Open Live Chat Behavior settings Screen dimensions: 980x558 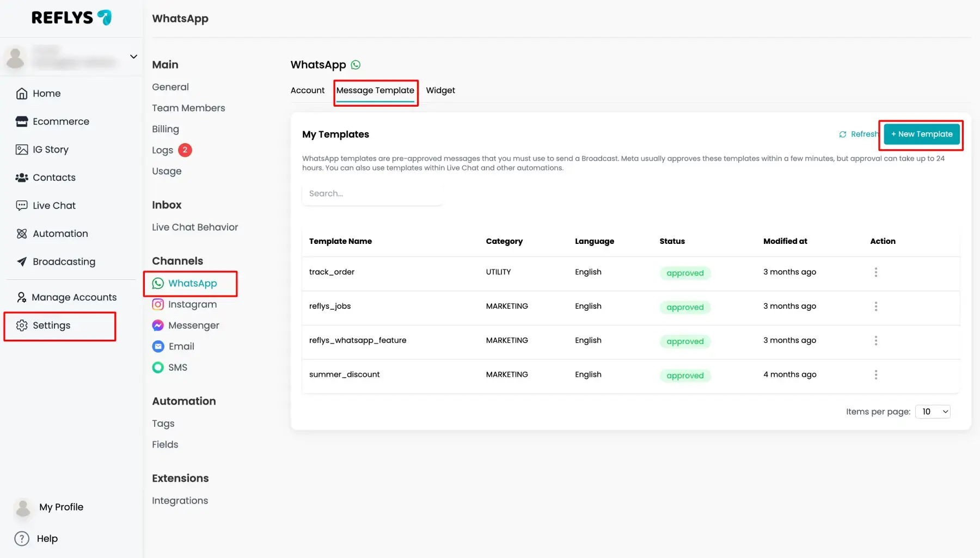(195, 228)
